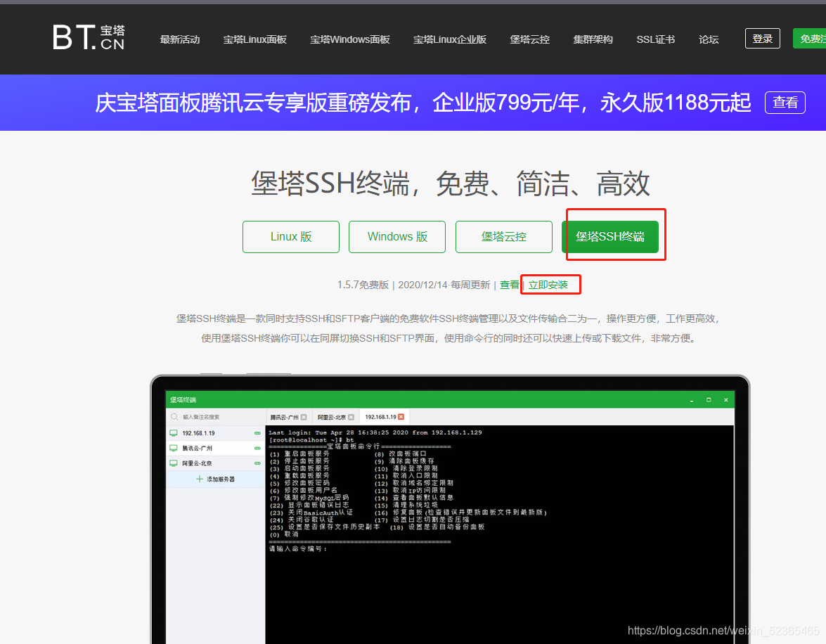Open the 集群架构 nav item
Screen dimensions: 826x644
[x=593, y=39]
